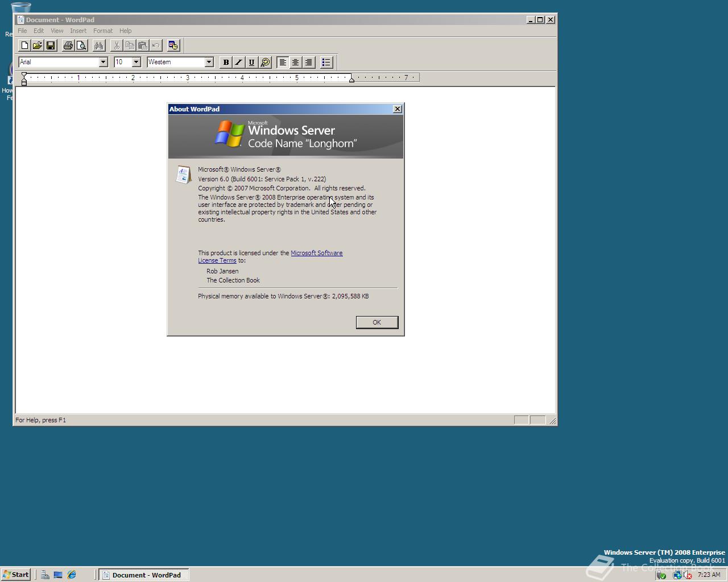
Task: Click the Undo arrow icon
Action: 156,45
